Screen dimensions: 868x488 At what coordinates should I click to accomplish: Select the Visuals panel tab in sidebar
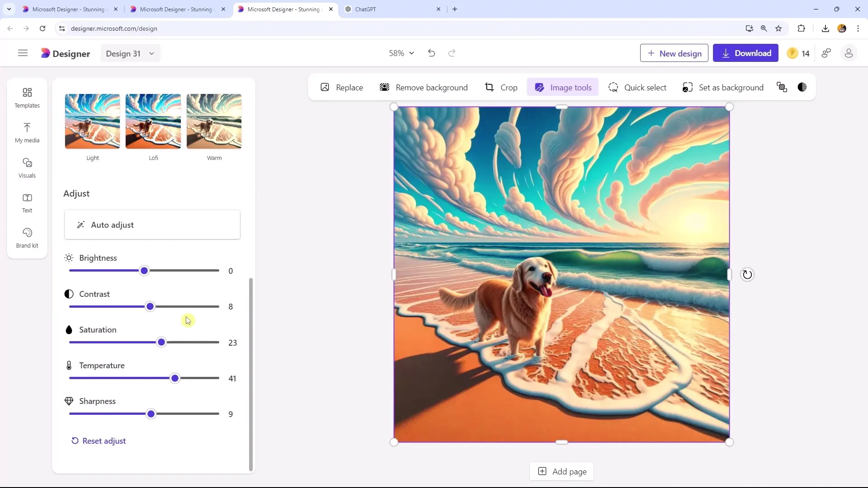tap(27, 168)
